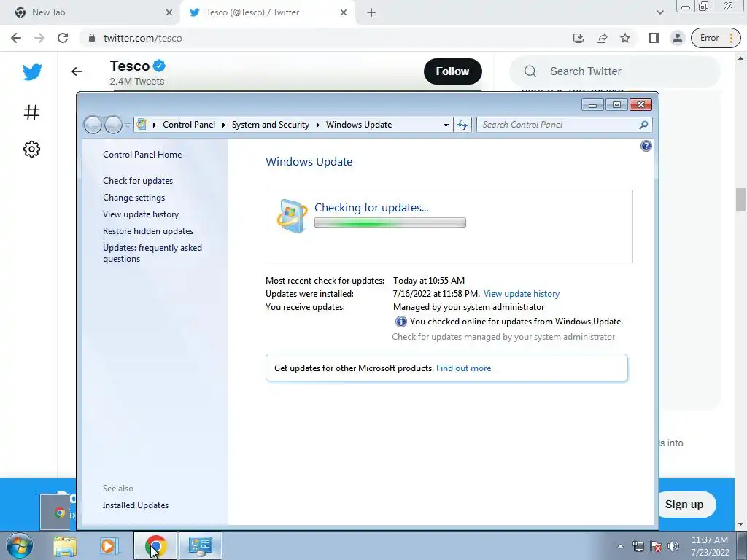The width and height of the screenshot is (747, 560).
Task: Click the share page icon in Chrome
Action: click(x=602, y=38)
